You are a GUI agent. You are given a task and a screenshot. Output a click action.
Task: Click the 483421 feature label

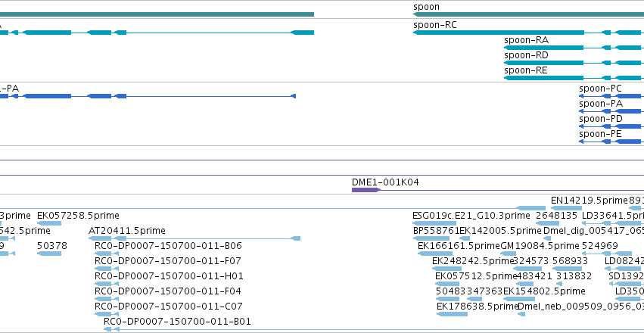click(x=534, y=276)
